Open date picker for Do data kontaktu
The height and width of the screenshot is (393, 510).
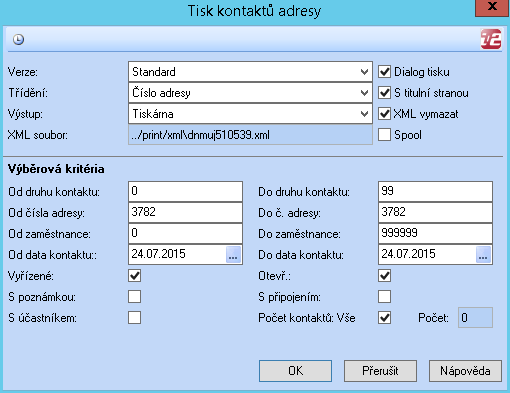[x=483, y=255]
